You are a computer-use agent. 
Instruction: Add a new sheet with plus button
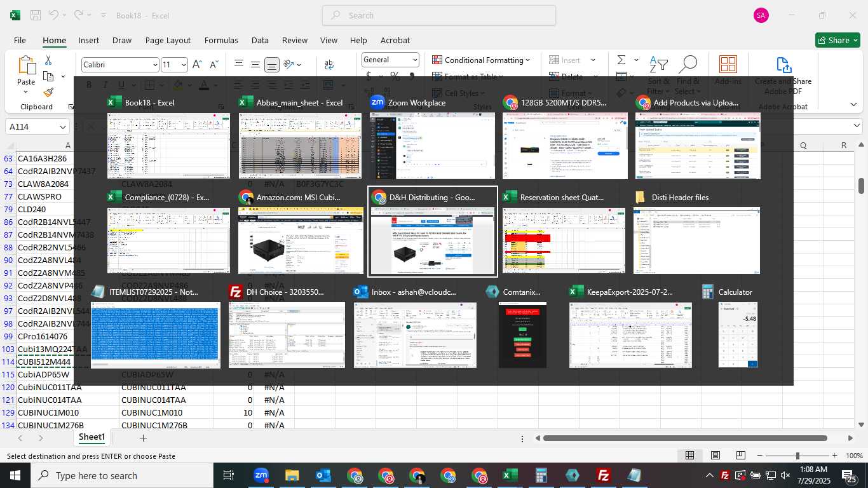143,438
